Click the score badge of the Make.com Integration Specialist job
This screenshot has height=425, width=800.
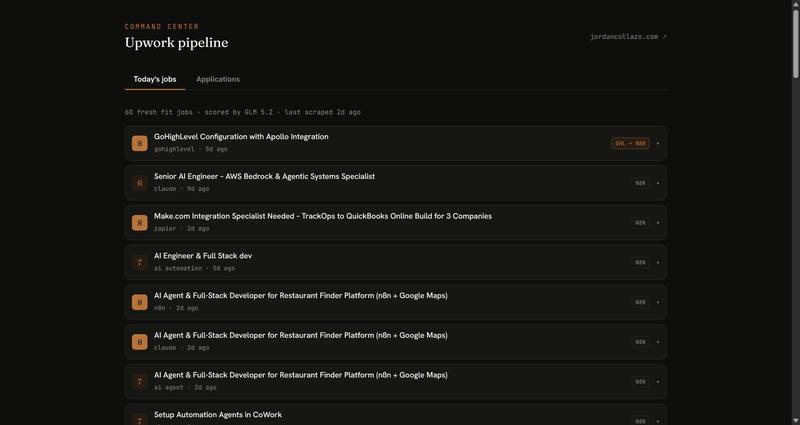coord(139,223)
